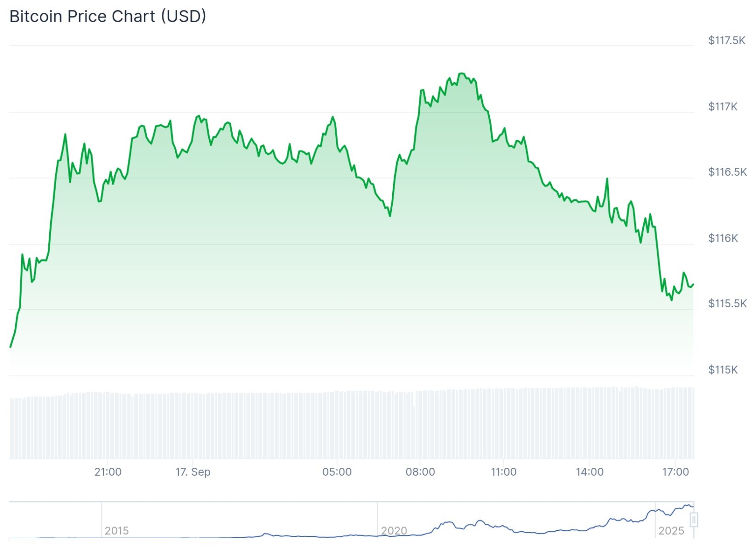
Task: Select the 17. Sep date axis label
Action: pos(193,472)
